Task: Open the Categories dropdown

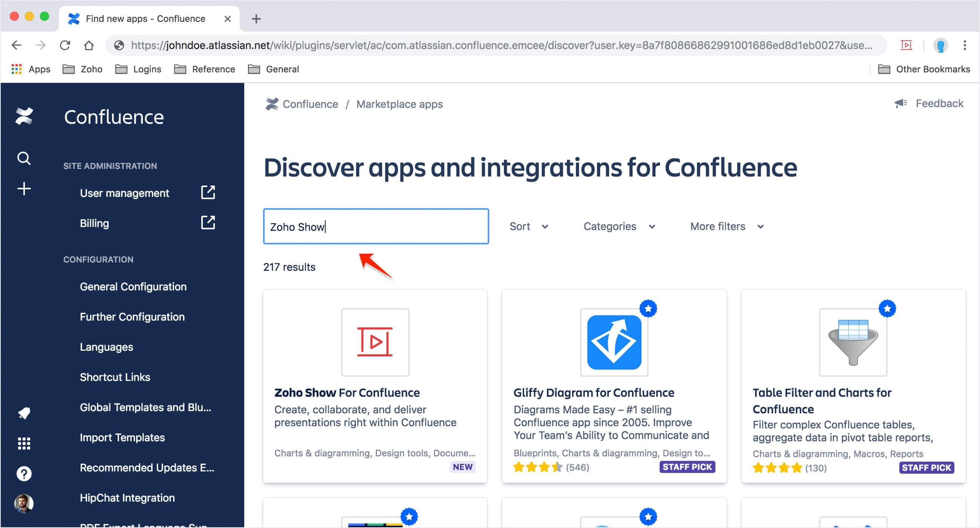Action: click(x=619, y=227)
